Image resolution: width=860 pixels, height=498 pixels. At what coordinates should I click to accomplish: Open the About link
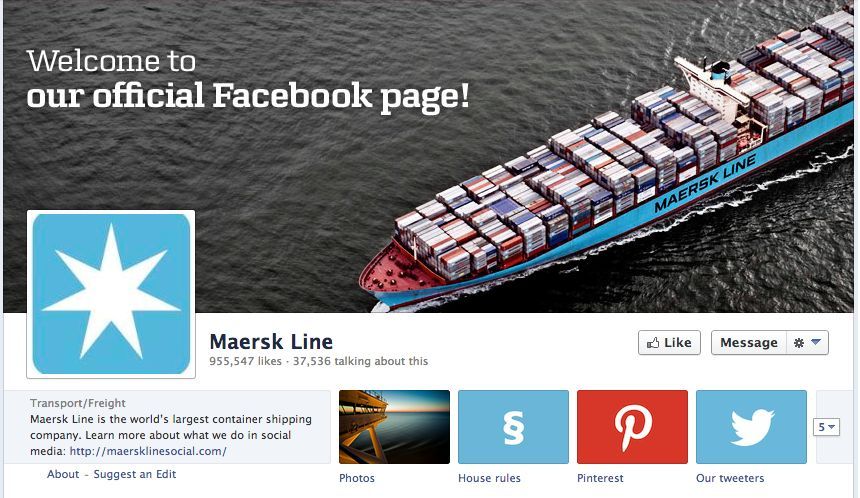(x=63, y=474)
